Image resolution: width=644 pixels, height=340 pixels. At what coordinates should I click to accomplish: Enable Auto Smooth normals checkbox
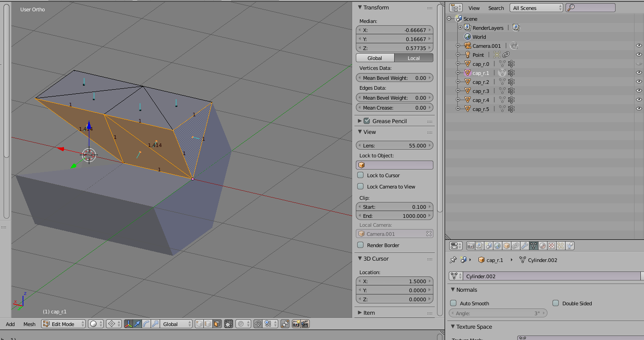(x=453, y=303)
